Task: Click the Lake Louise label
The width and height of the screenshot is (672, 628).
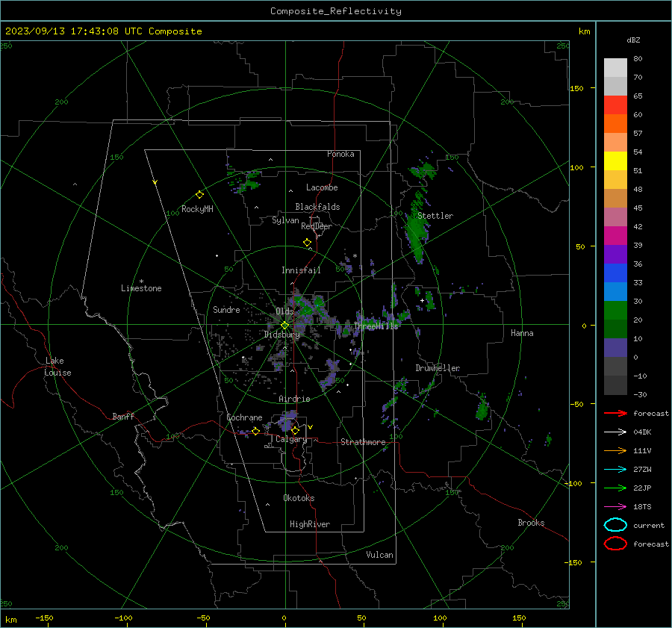Action: point(57,367)
